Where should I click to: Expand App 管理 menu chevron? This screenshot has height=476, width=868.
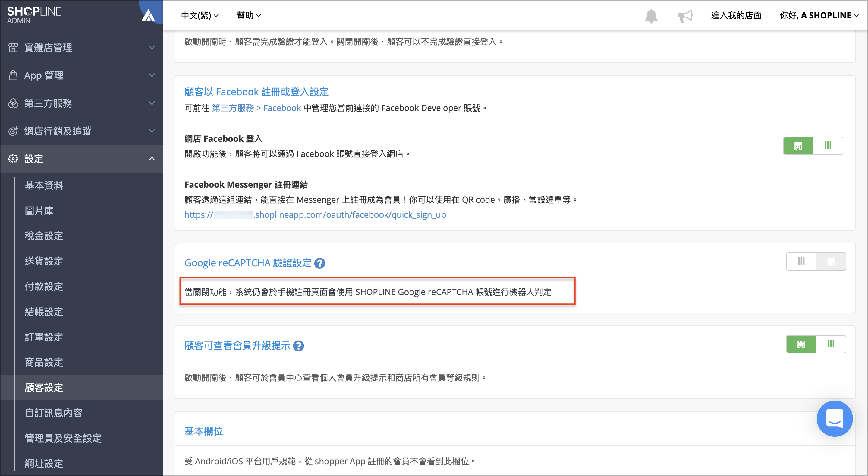click(x=152, y=75)
